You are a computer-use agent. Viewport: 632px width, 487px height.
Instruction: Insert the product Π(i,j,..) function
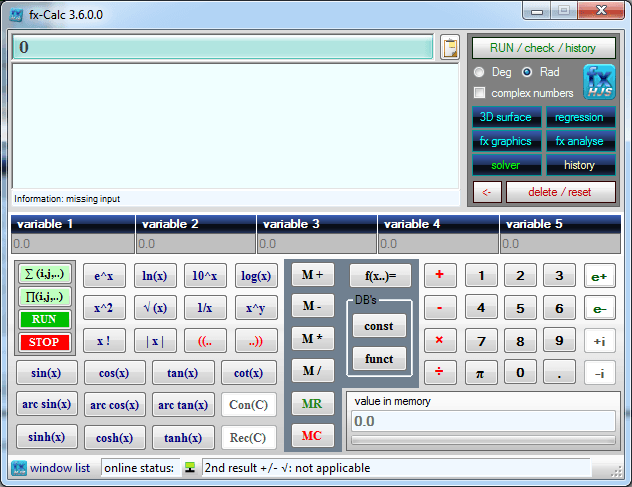pyautogui.click(x=45, y=297)
